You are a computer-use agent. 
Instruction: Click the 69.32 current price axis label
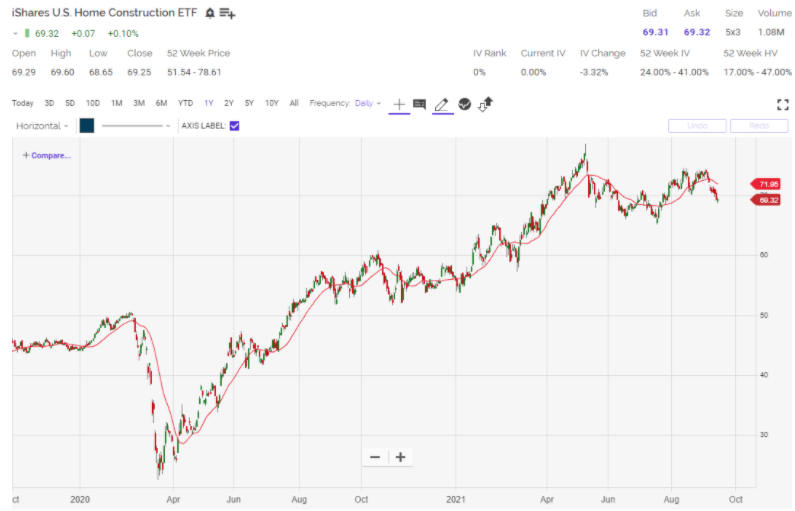coord(766,200)
